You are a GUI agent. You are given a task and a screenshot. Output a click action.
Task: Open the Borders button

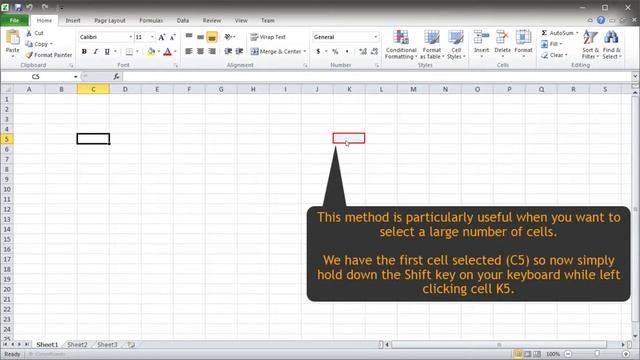coord(129,51)
